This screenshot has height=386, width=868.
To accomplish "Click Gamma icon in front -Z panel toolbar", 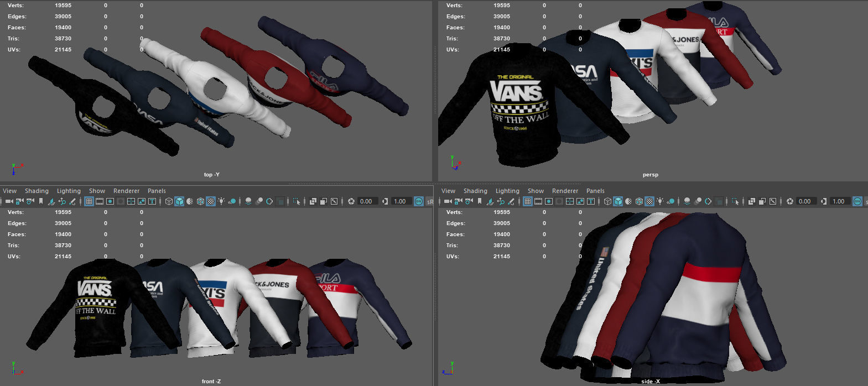I will pos(384,201).
